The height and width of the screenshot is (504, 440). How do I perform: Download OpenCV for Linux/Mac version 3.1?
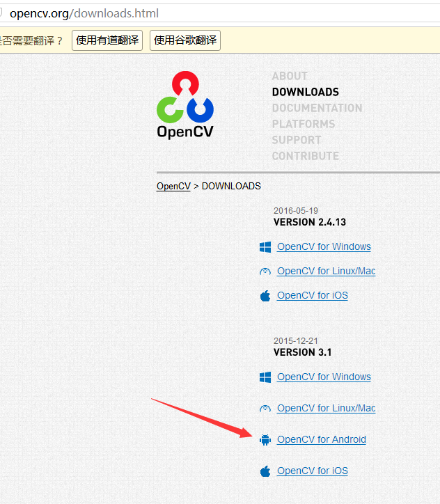pyautogui.click(x=327, y=408)
